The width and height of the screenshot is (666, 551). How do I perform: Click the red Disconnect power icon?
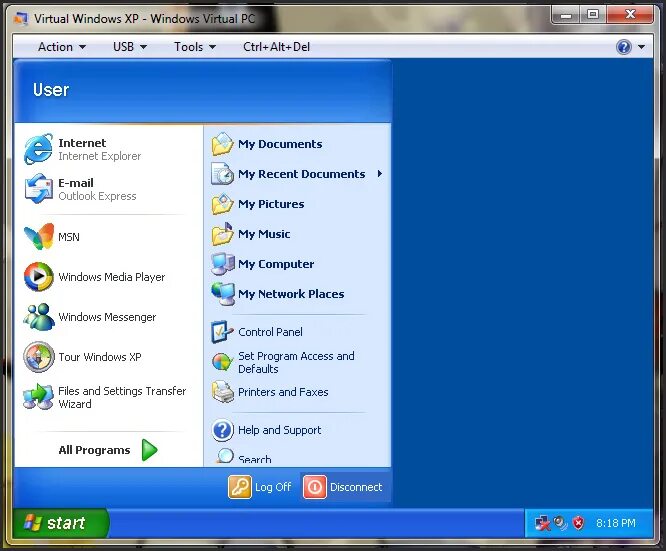tap(315, 487)
